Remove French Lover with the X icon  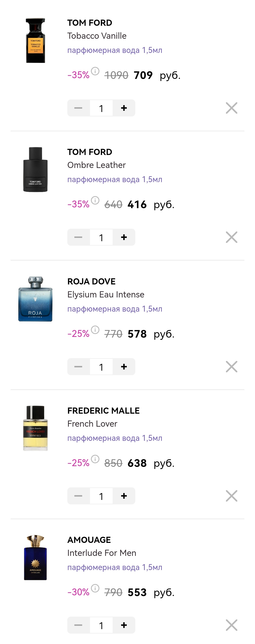[x=231, y=496]
